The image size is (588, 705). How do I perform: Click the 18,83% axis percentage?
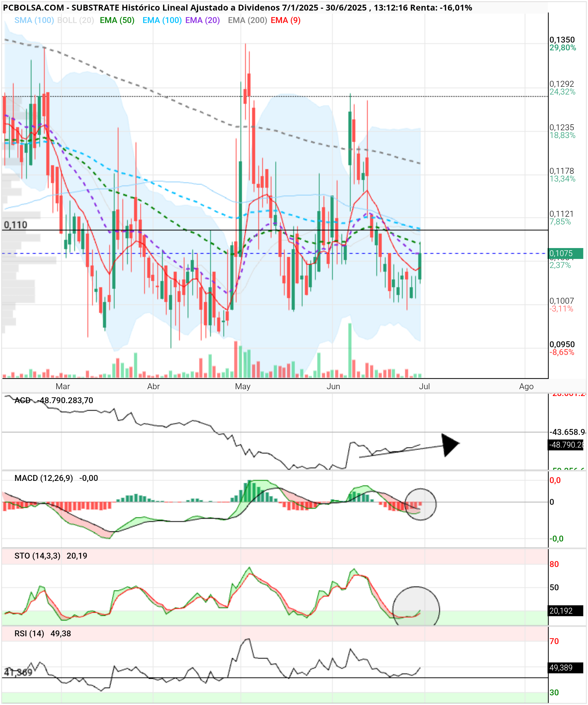[x=563, y=136]
